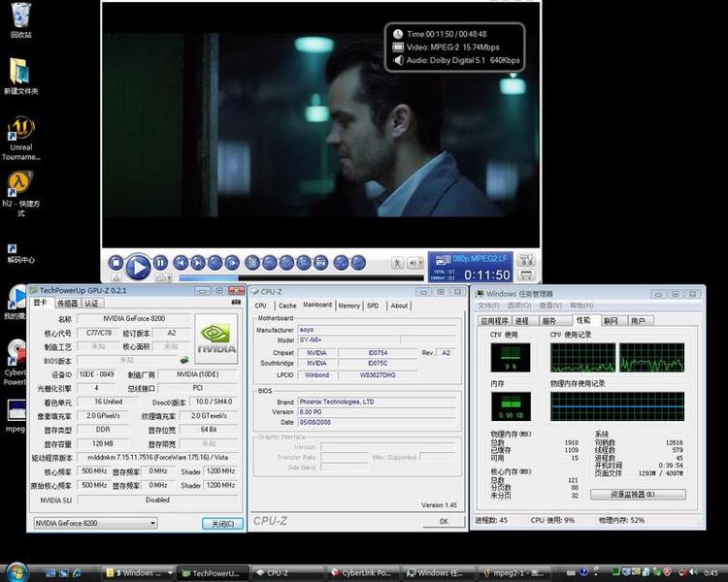Viewport: 728px width, 582px height.
Task: Open the CPU tab in CPU-Z
Action: coord(260,306)
